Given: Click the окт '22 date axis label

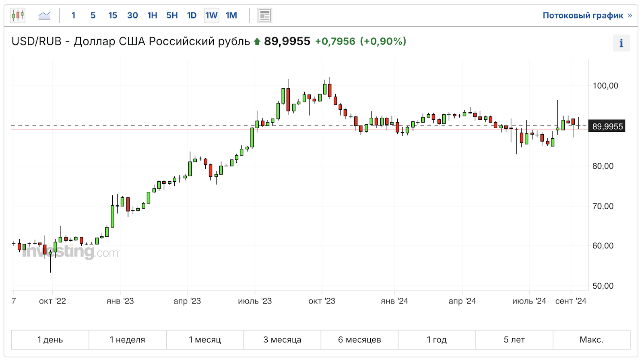Looking at the screenshot, I should click(52, 301).
